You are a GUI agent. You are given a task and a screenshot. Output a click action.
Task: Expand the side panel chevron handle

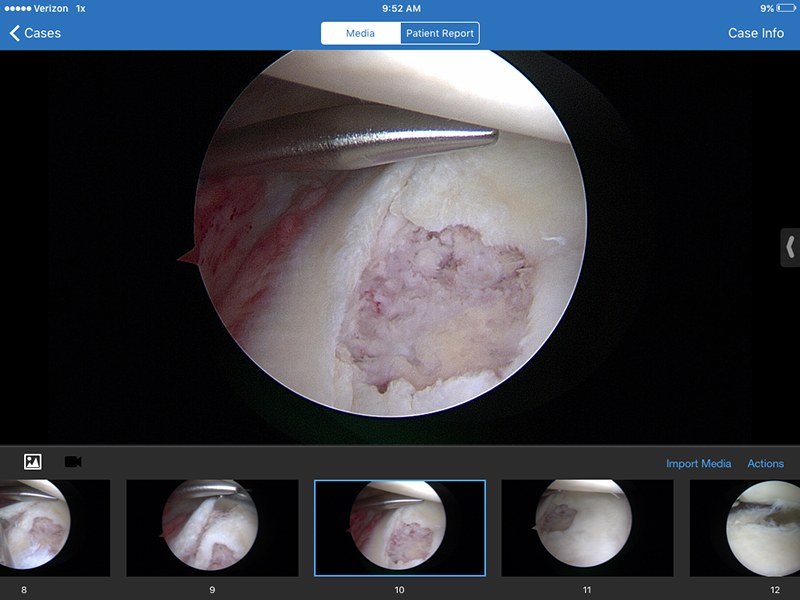click(790, 247)
